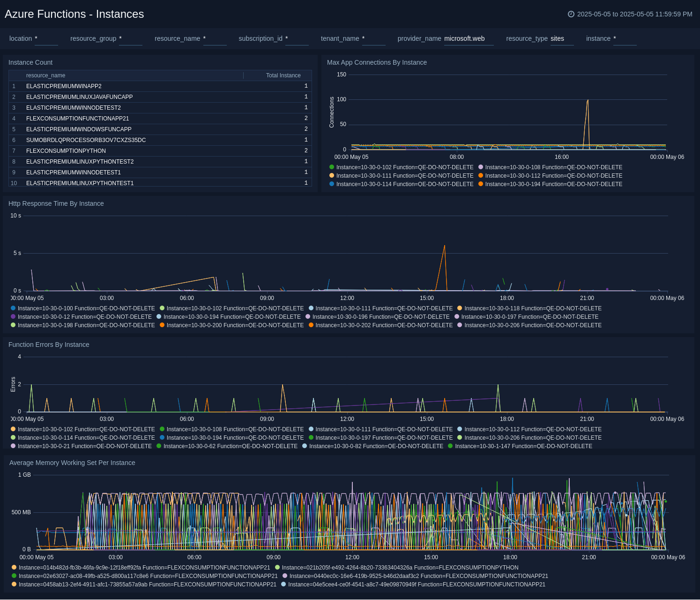Click Instance=014b482d legend entry in Memory chart

tap(141, 568)
